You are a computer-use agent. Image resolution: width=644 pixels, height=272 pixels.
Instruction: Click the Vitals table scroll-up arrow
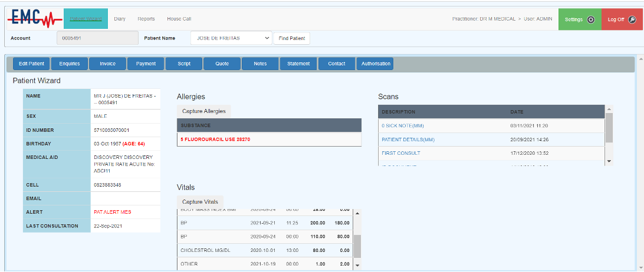tap(357, 213)
